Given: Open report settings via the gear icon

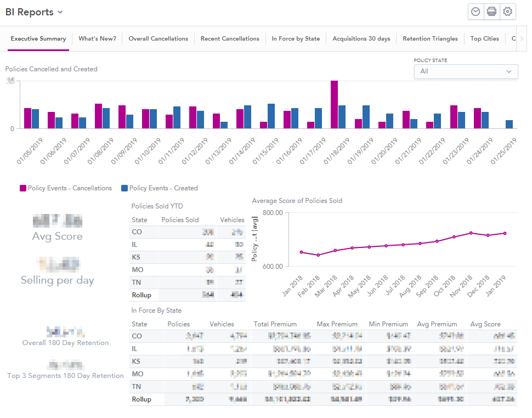Looking at the screenshot, I should [x=508, y=12].
